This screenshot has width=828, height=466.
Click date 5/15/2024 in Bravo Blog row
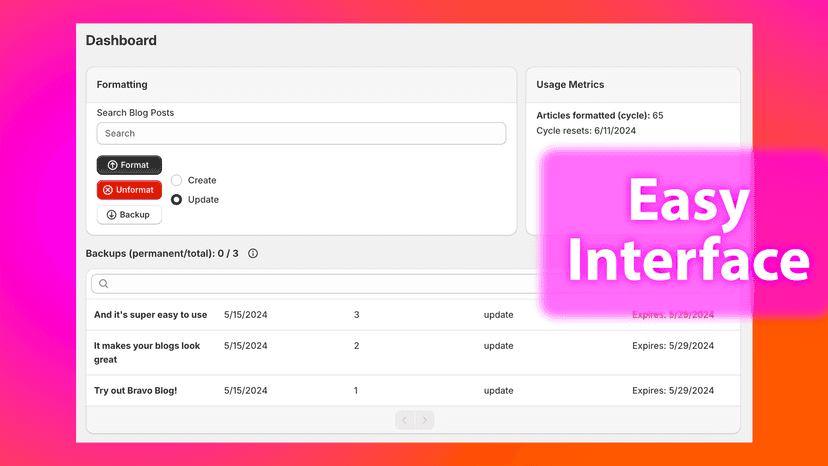[246, 390]
